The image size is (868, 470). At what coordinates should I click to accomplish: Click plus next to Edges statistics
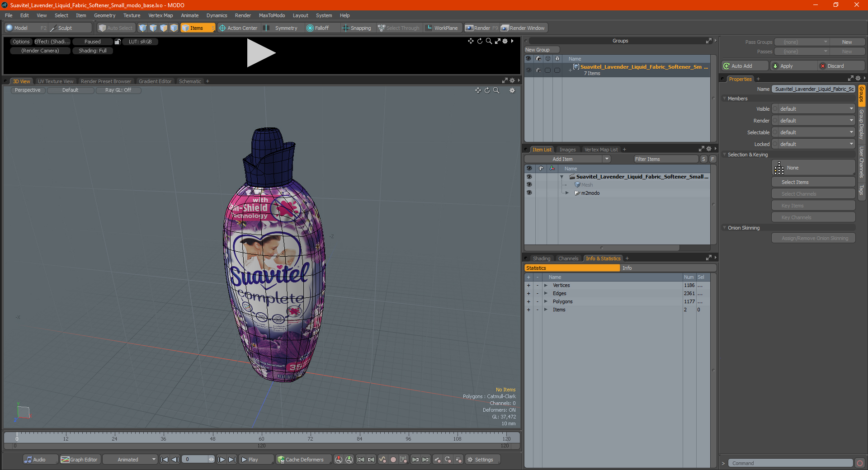[528, 293]
